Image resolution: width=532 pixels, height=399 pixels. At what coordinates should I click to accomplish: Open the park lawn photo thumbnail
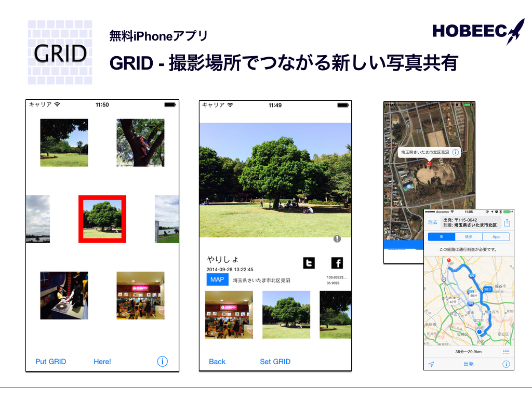tap(64, 142)
